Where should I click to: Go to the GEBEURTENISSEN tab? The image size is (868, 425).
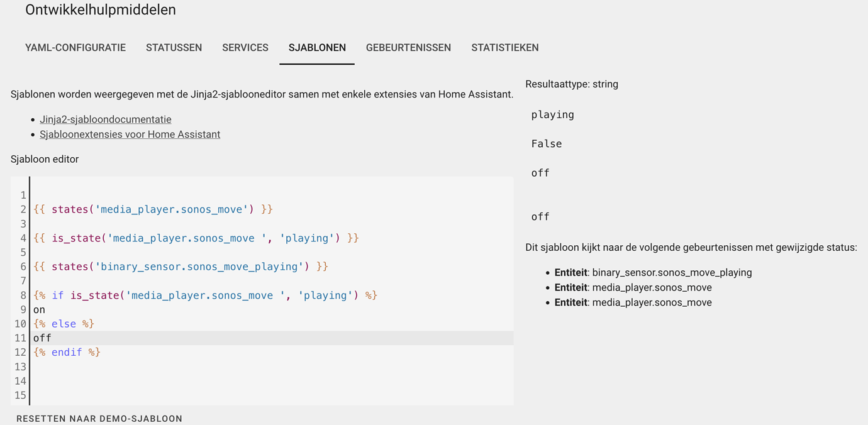(408, 48)
